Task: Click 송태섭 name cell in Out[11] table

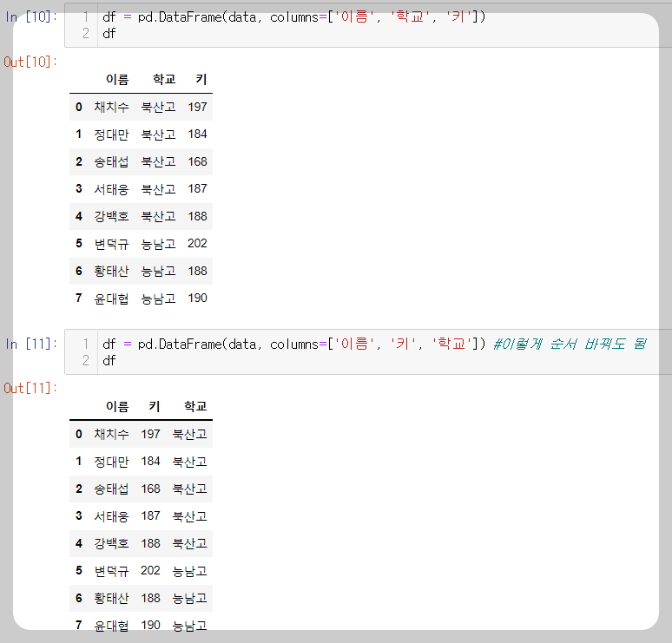Action: (x=111, y=489)
